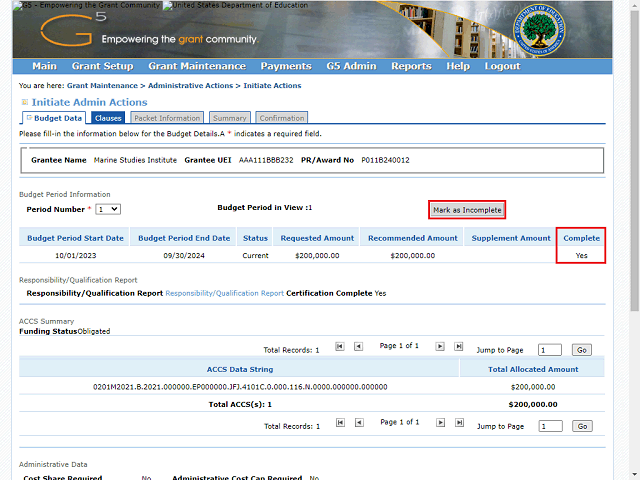640x480 pixels.
Task: Click the Grantee UEI value AAA111BBB232
Action: click(266, 160)
